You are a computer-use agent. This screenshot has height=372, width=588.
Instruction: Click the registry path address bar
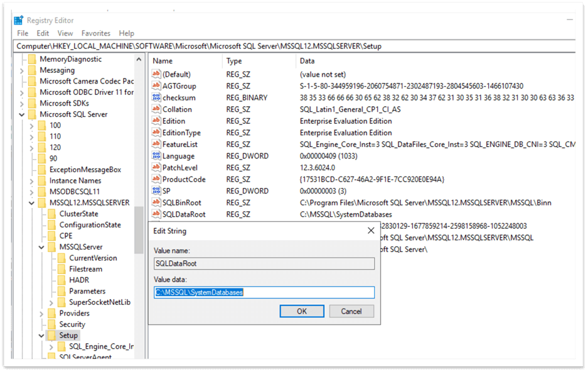pyautogui.click(x=294, y=46)
